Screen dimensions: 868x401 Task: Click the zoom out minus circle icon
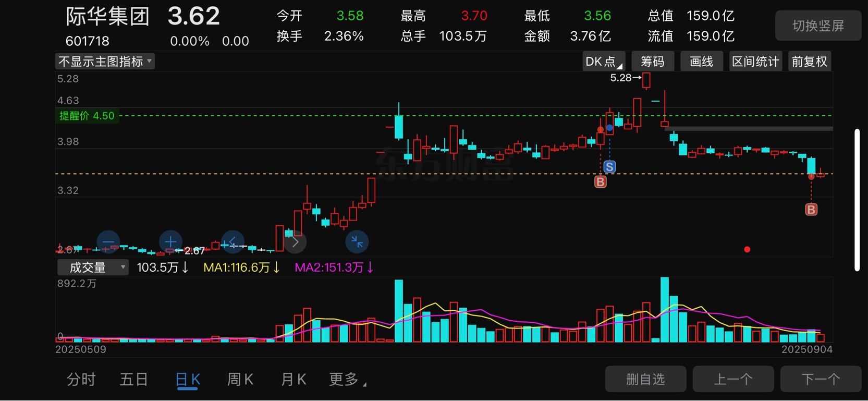click(x=108, y=242)
